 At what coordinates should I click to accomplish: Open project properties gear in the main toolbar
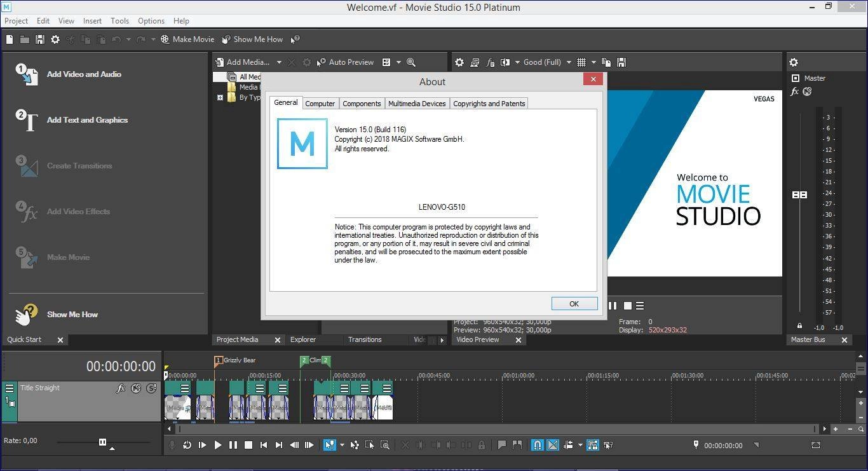click(x=55, y=39)
